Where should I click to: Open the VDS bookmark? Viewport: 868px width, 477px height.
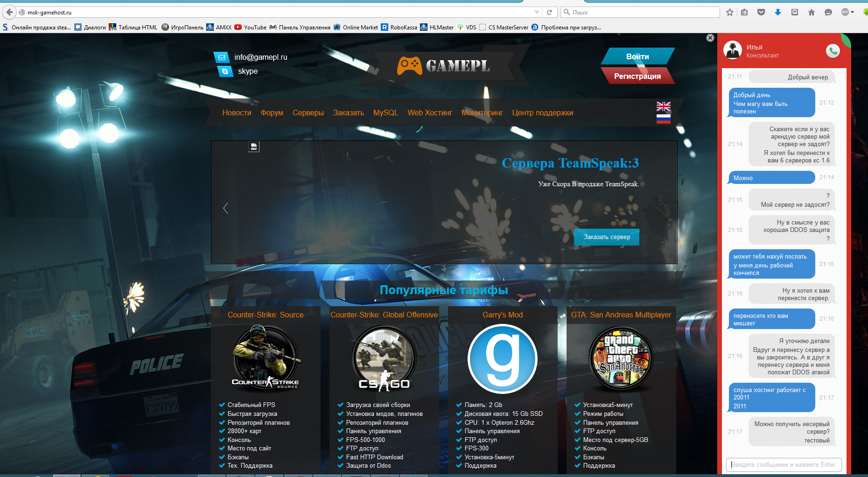pyautogui.click(x=467, y=27)
